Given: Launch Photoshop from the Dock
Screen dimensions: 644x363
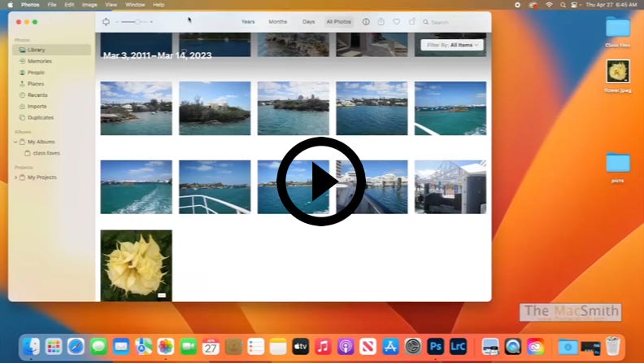Looking at the screenshot, I should coord(435,347).
